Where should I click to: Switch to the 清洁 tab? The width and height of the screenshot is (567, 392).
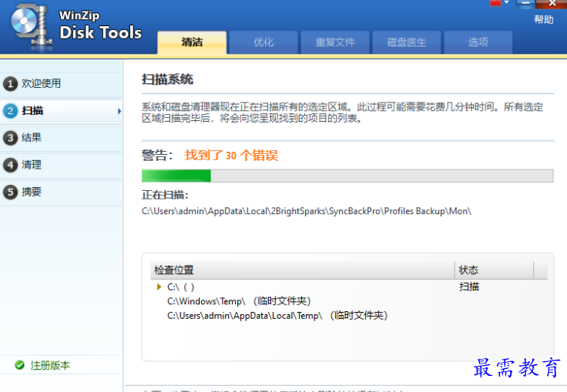(x=192, y=42)
